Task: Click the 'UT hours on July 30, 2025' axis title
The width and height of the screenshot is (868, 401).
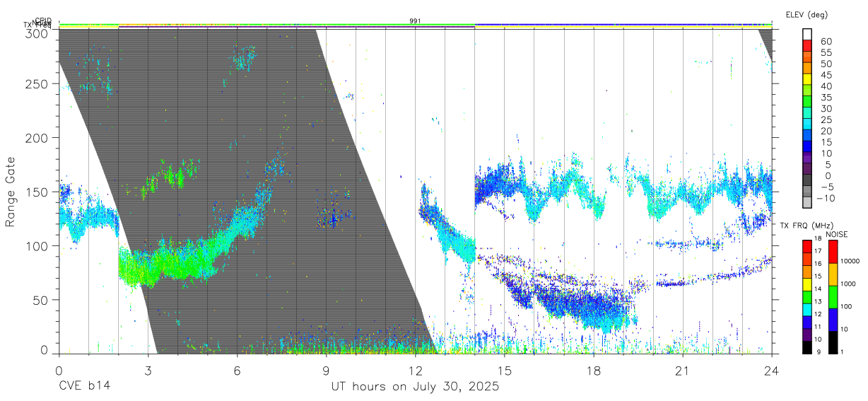Action: [415, 387]
